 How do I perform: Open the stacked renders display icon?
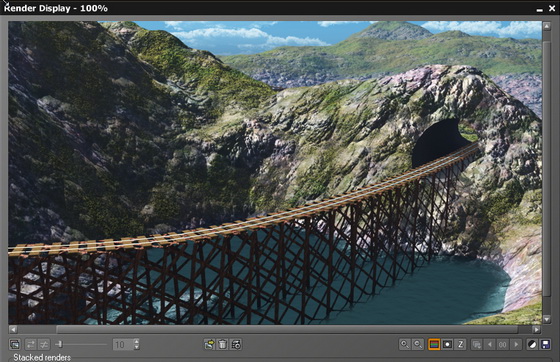pos(15,345)
